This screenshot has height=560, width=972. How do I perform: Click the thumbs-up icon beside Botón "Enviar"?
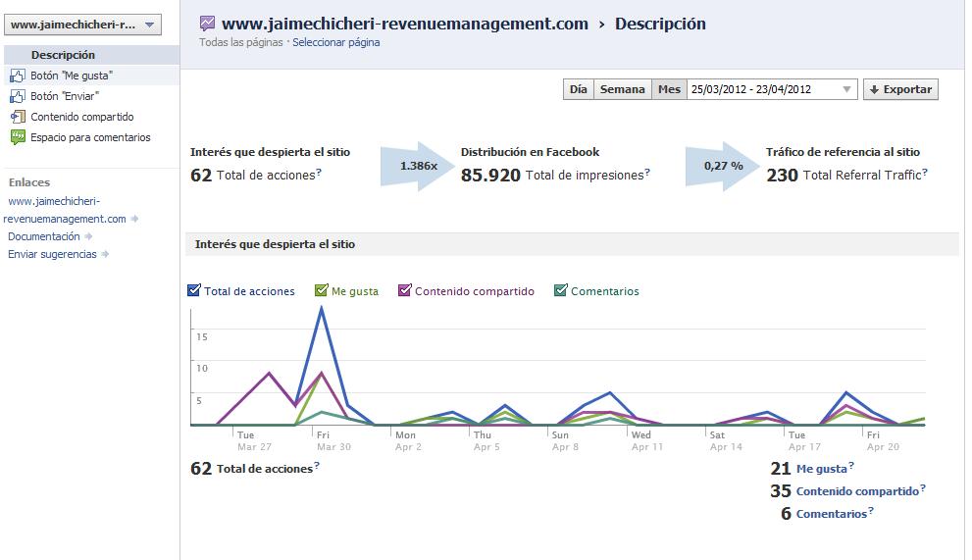[18, 97]
